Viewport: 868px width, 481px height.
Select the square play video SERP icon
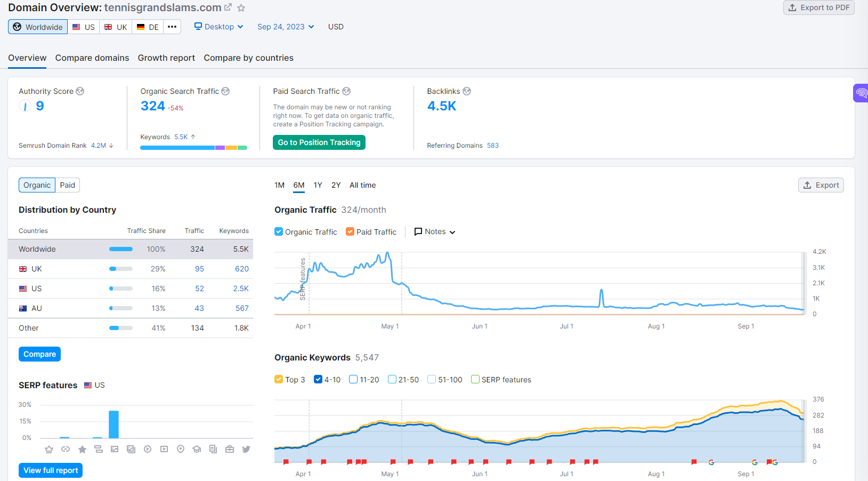[164, 449]
